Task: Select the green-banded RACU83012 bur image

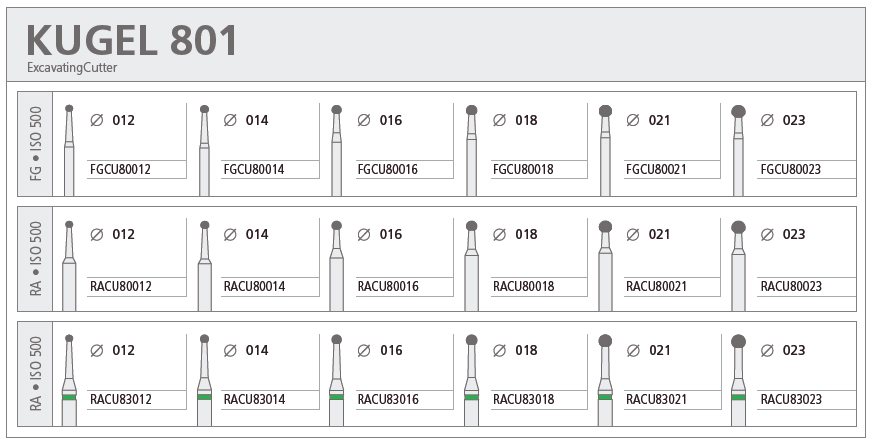Action: coord(69,381)
